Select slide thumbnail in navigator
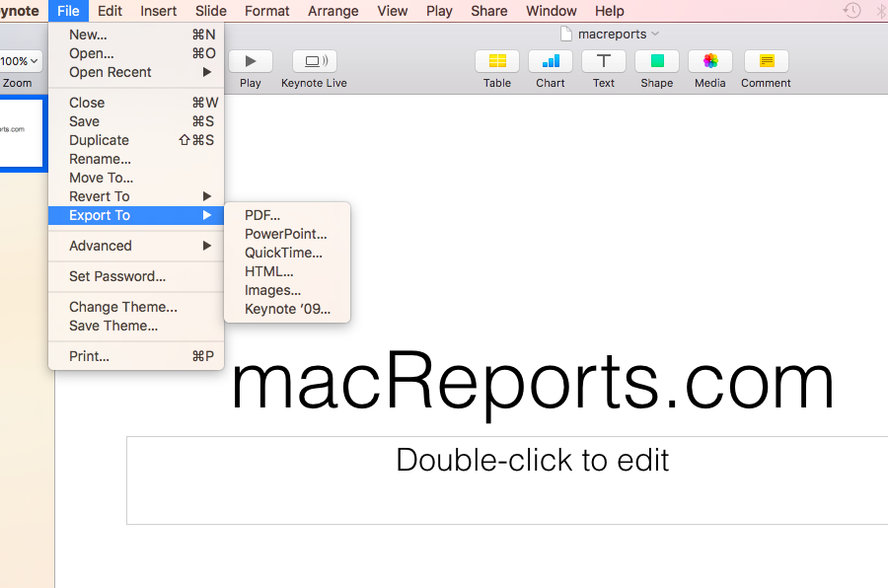 [x=21, y=134]
